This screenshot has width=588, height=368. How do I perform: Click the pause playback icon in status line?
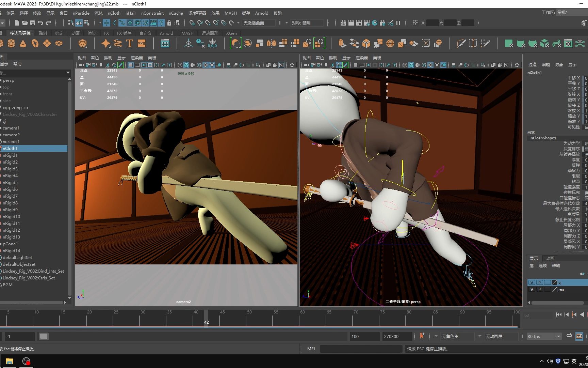pos(398,23)
